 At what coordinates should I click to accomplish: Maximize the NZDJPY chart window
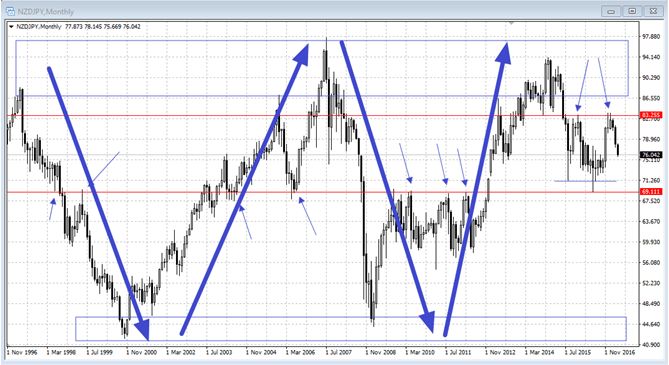pos(632,12)
